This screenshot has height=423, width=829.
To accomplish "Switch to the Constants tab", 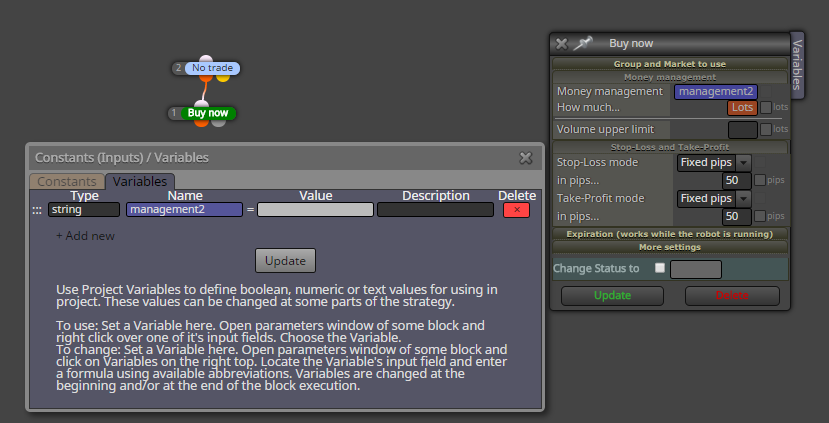I will click(x=67, y=181).
